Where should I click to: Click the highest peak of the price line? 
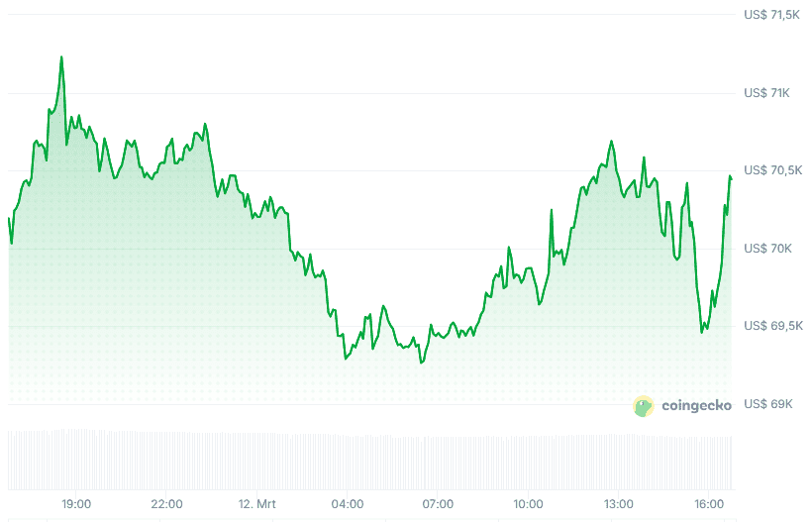[x=61, y=57]
